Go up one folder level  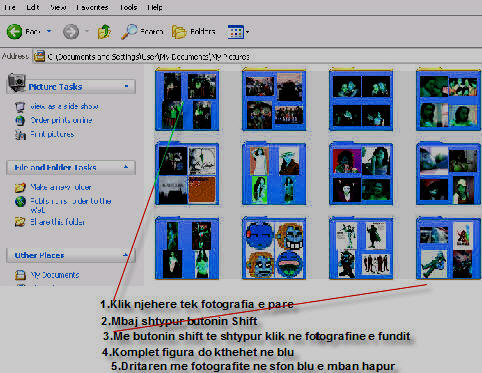click(x=104, y=32)
